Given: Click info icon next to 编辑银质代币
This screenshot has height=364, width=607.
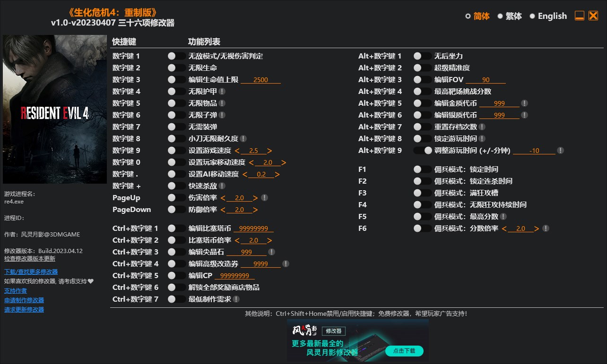Looking at the screenshot, I should click(x=524, y=115).
